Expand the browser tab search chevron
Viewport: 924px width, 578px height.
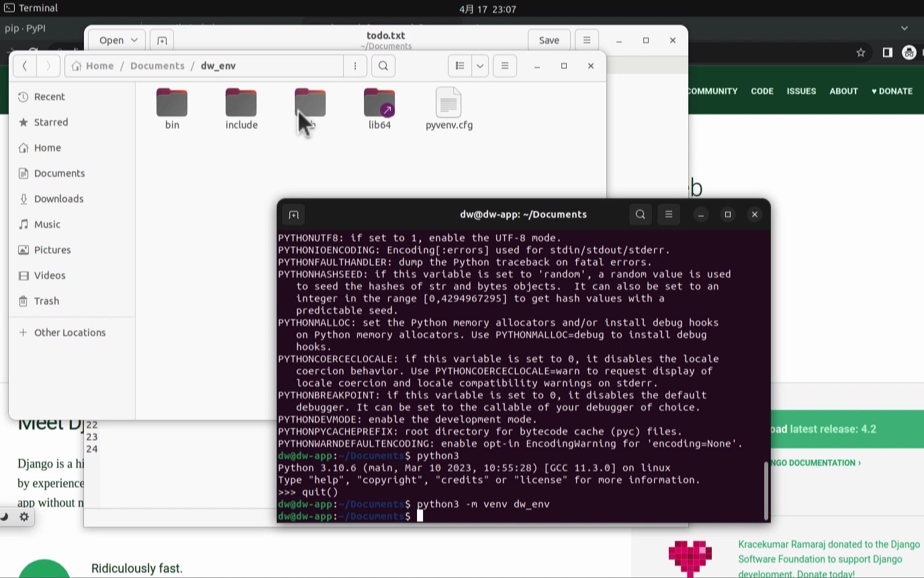[x=905, y=28]
